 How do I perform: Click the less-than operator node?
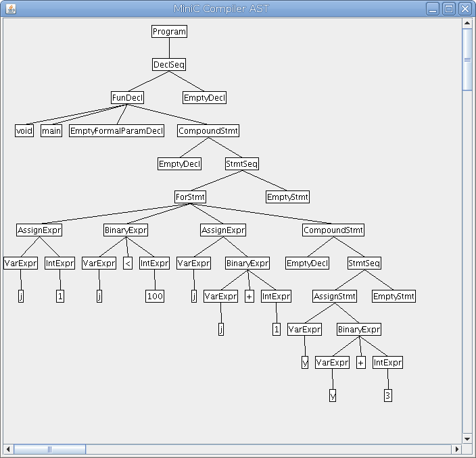pos(128,263)
